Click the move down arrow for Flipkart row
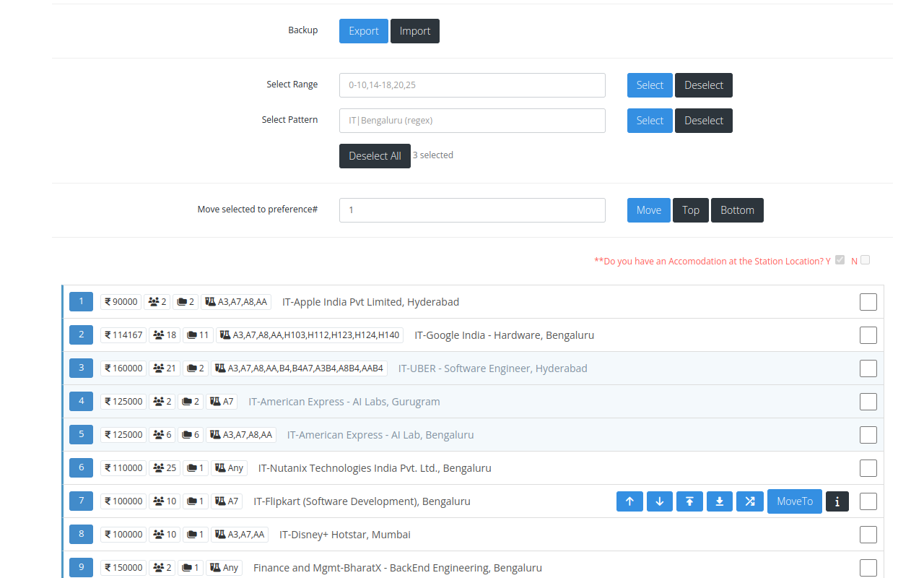Image resolution: width=924 pixels, height=578 pixels. [x=660, y=501]
